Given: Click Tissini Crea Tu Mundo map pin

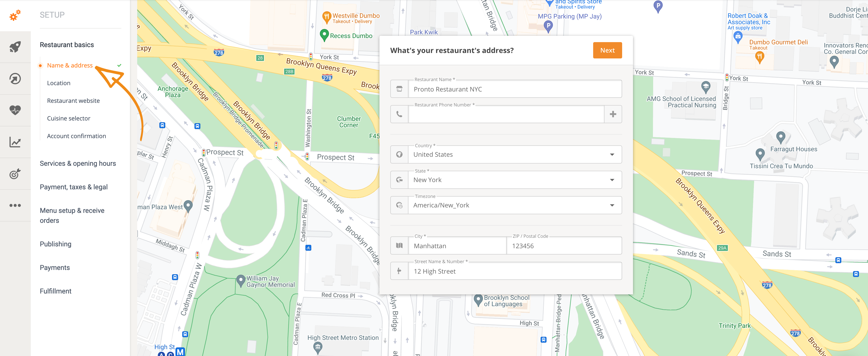Looking at the screenshot, I should point(760,155).
